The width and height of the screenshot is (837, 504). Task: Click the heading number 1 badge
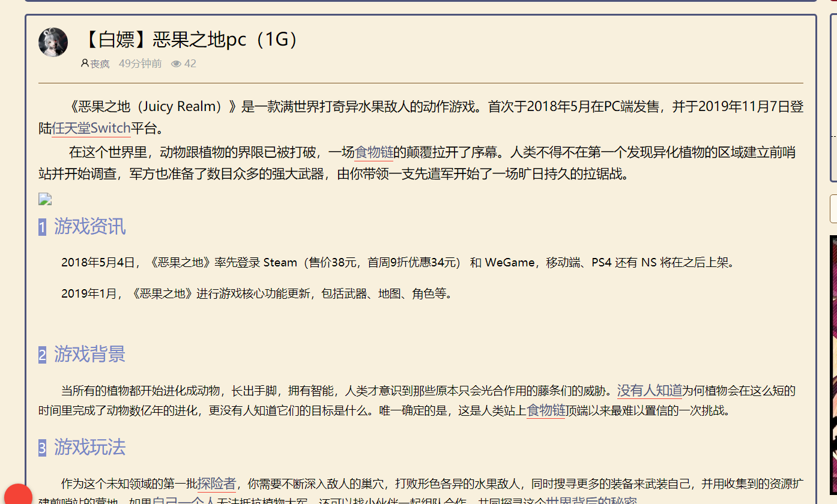point(42,227)
